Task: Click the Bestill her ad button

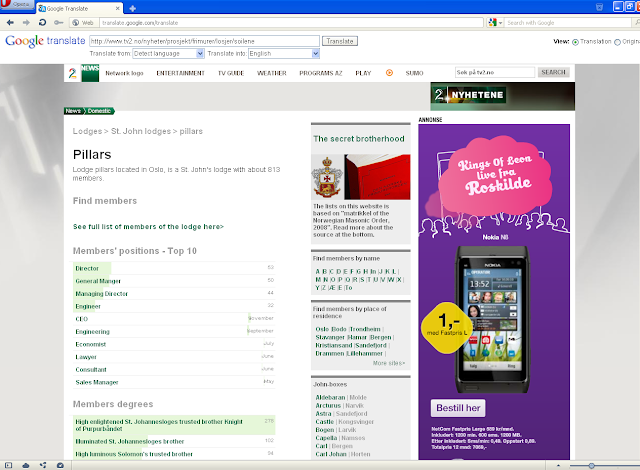Action: click(x=458, y=408)
